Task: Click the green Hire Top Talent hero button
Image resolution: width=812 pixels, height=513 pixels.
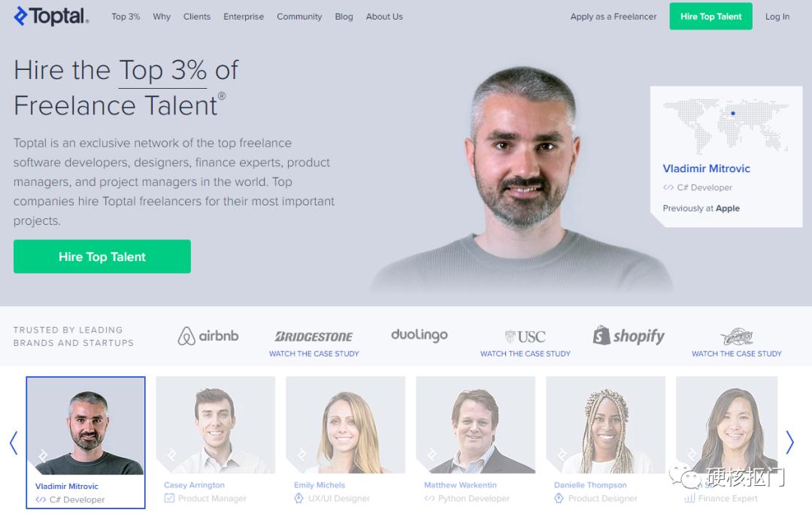Action: click(102, 256)
